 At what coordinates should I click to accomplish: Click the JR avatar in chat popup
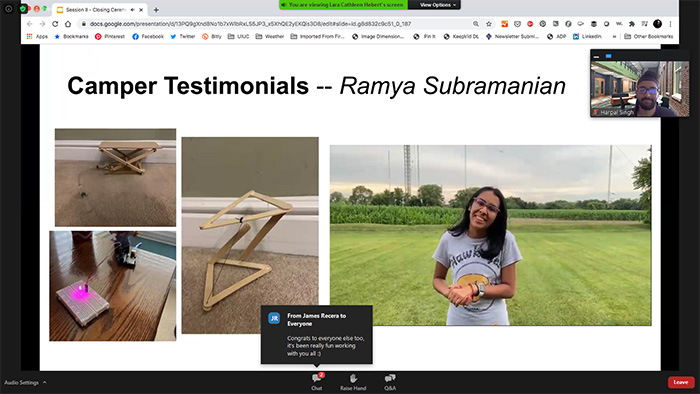274,318
